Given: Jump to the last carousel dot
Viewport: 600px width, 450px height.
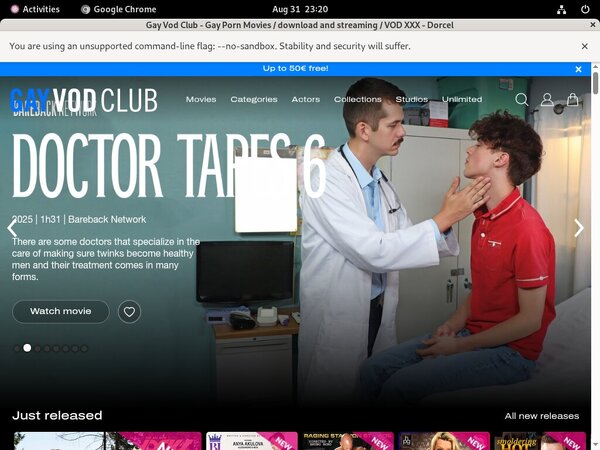Looking at the screenshot, I should pyautogui.click(x=85, y=348).
